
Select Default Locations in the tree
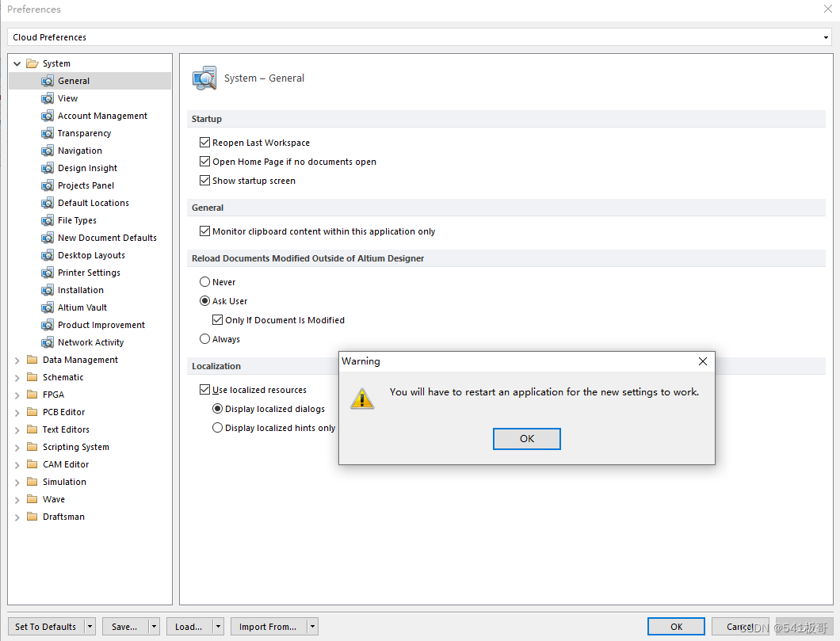click(93, 203)
